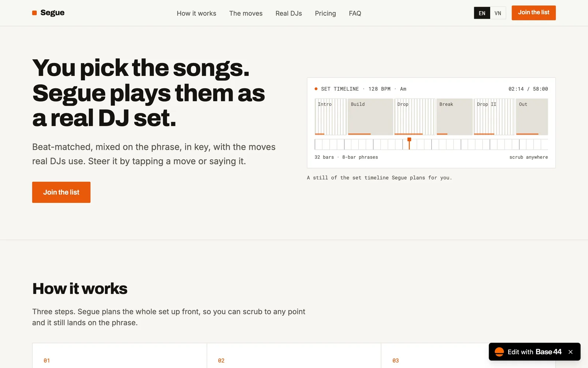588x368 pixels.
Task: Click the orange playhead marker on scrubber
Action: 409,143
